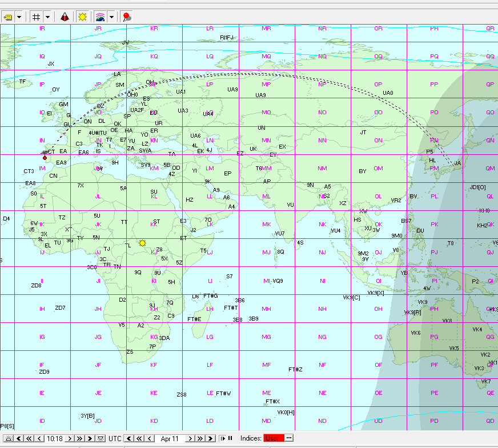Click the MK grid field label
The width and height of the screenshot is (498, 448).
click(267, 225)
